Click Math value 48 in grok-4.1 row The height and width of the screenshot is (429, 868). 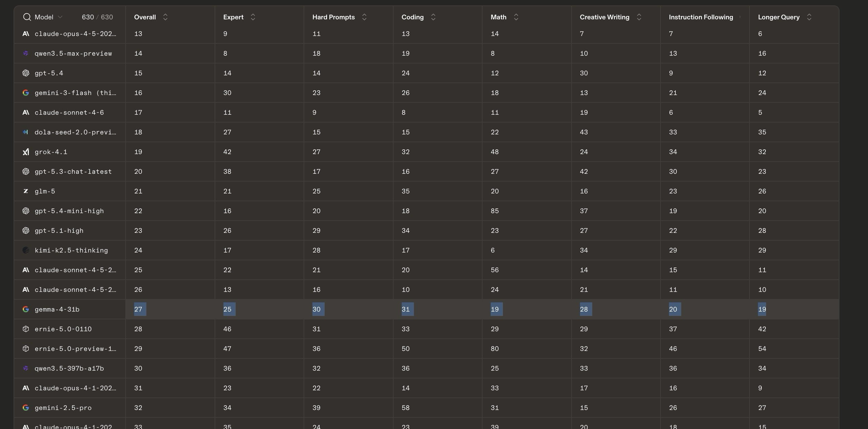(x=495, y=152)
